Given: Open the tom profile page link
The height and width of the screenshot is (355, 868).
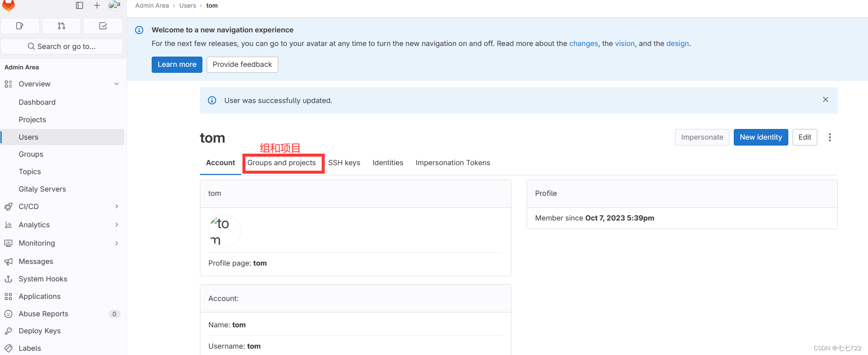Looking at the screenshot, I should pos(260,263).
